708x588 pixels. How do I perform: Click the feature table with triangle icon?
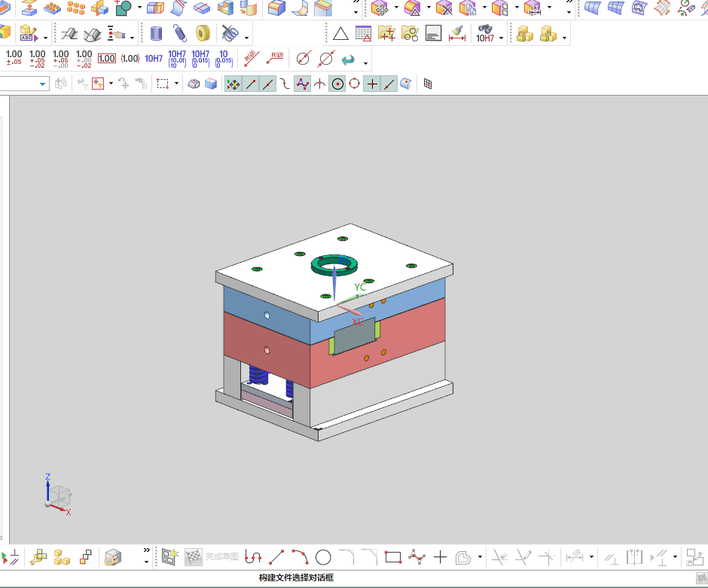click(363, 33)
